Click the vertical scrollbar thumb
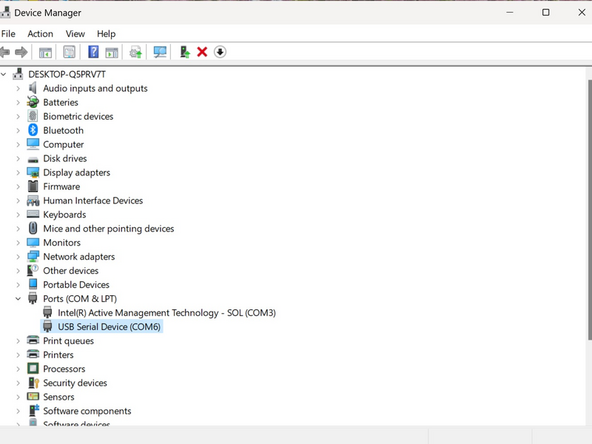Image resolution: width=592 pixels, height=444 pixels. [x=589, y=210]
